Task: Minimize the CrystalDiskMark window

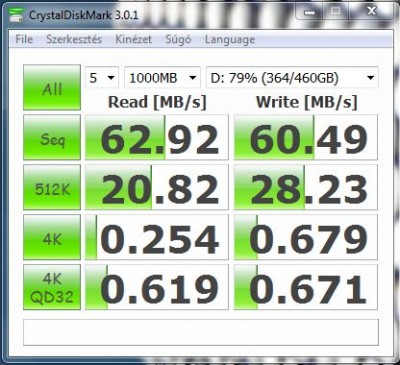Action: tap(309, 12)
